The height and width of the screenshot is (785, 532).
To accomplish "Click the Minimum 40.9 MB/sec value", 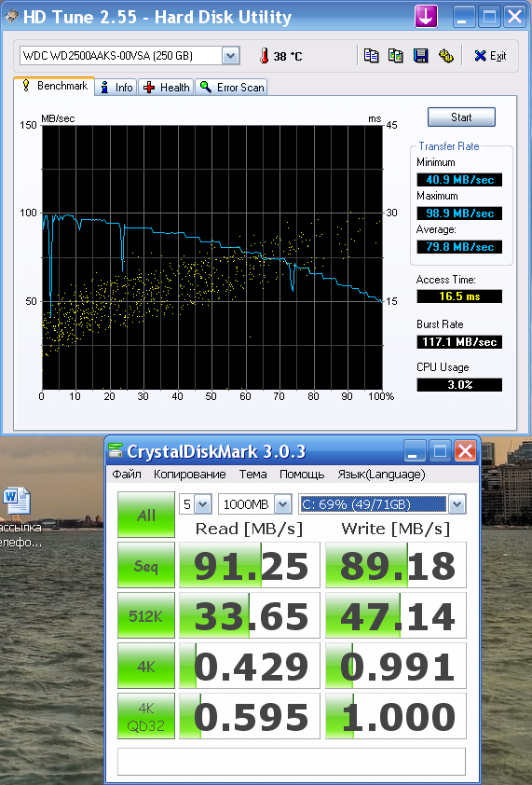I will coord(459,180).
